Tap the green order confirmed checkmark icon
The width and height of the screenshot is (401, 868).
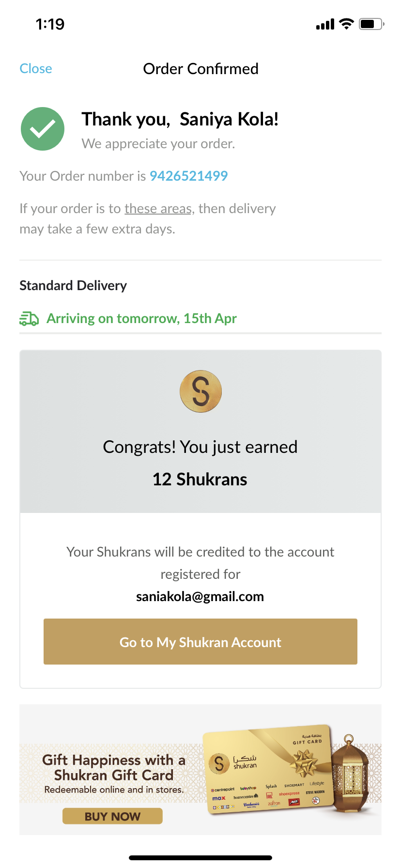click(x=43, y=129)
